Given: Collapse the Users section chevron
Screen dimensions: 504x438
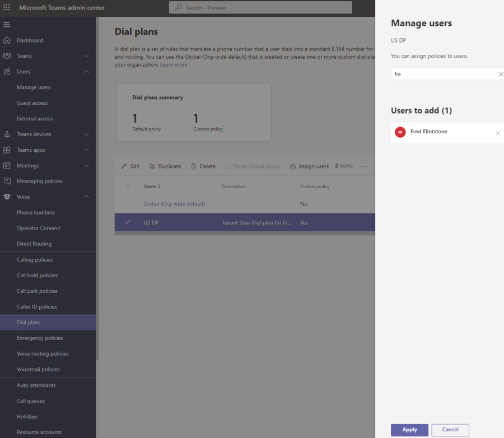Looking at the screenshot, I should [86, 71].
